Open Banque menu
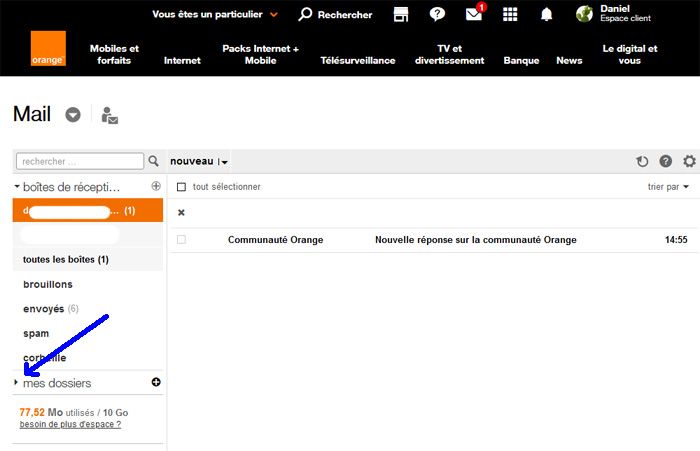The height and width of the screenshot is (451, 700). tap(521, 60)
